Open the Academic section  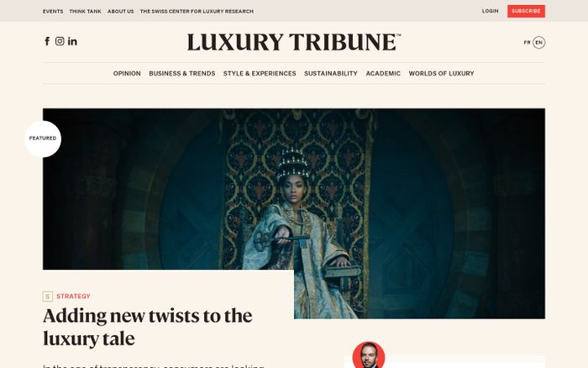tap(383, 74)
